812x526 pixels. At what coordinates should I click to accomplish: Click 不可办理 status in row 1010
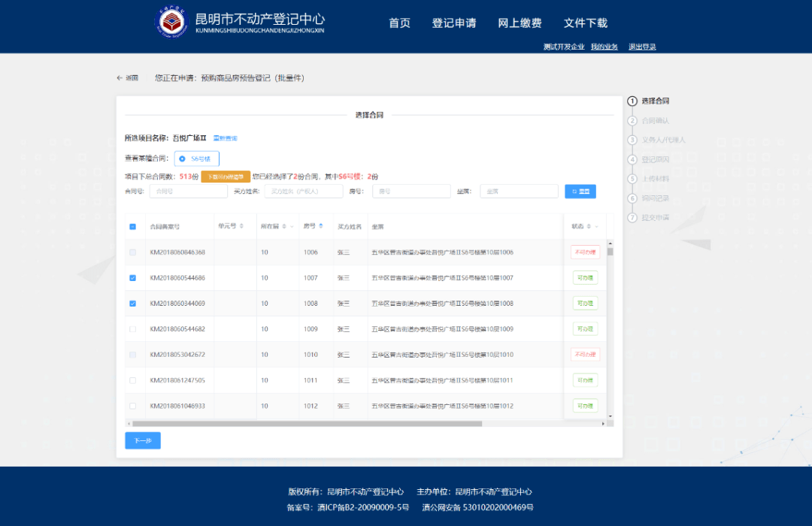[x=585, y=355]
